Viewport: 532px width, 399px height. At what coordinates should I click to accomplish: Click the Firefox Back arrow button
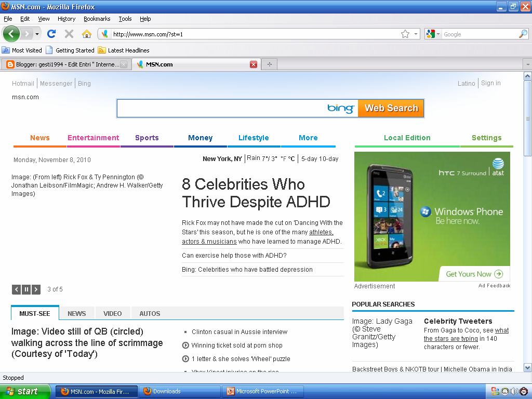[11, 34]
